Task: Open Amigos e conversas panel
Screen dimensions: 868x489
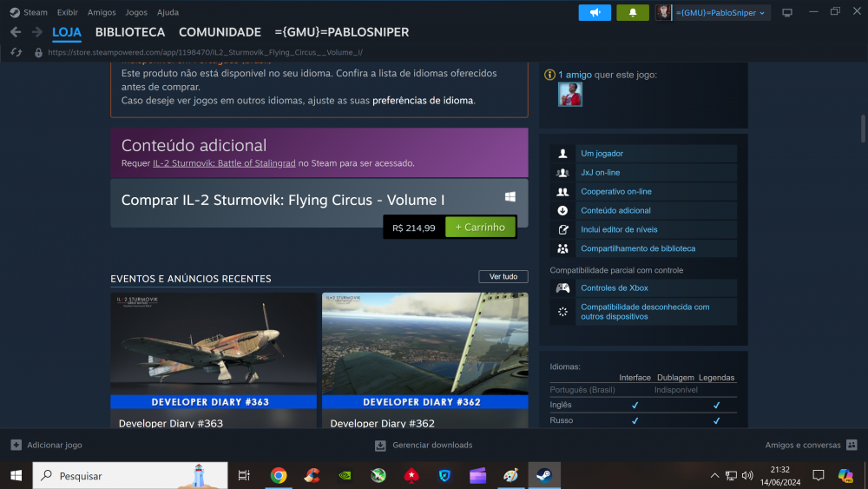Action: pyautogui.click(x=803, y=445)
